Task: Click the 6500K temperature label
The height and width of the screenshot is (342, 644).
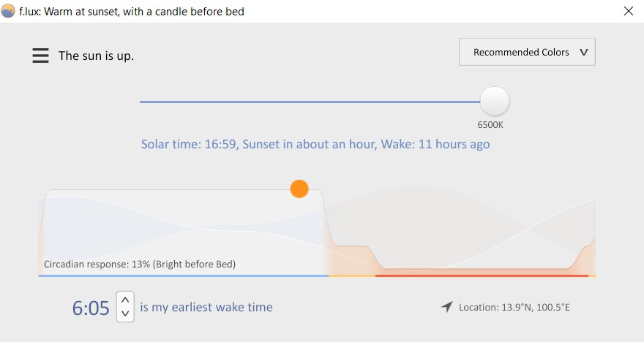Action: [x=490, y=125]
